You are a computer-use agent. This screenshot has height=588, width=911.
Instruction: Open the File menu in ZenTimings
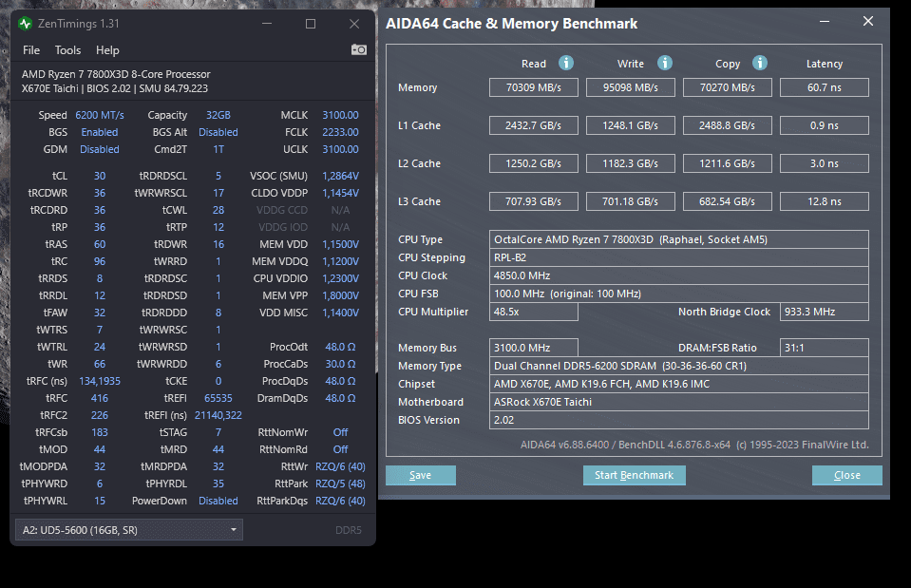coord(31,50)
